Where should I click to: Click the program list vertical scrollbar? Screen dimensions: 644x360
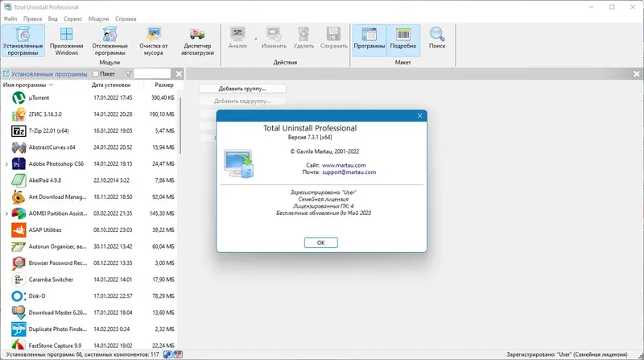180,126
